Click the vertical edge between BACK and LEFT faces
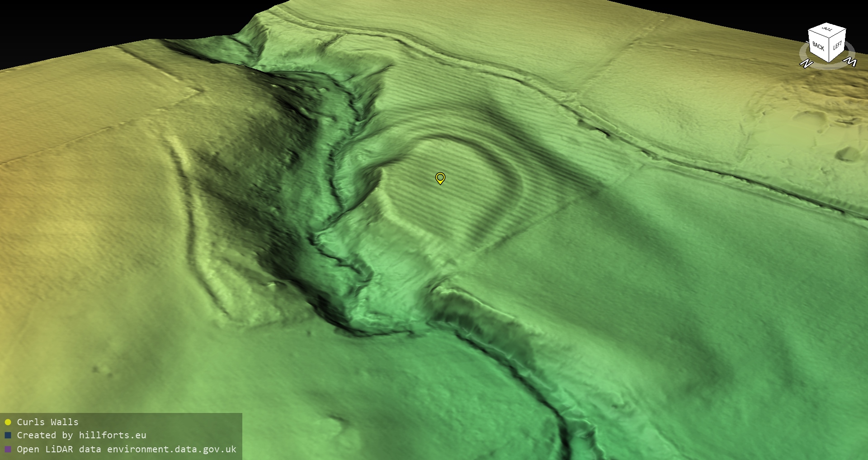868x460 pixels. pyautogui.click(x=829, y=51)
